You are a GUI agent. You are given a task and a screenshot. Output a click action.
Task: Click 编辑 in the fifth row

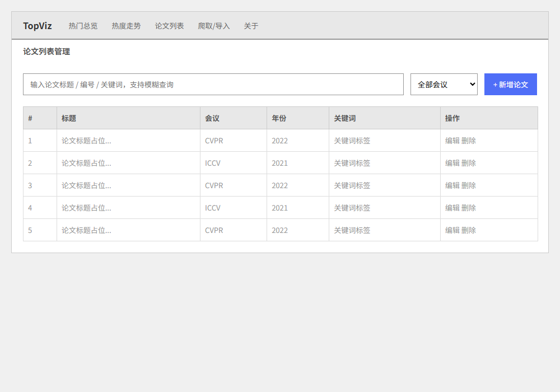click(x=452, y=230)
